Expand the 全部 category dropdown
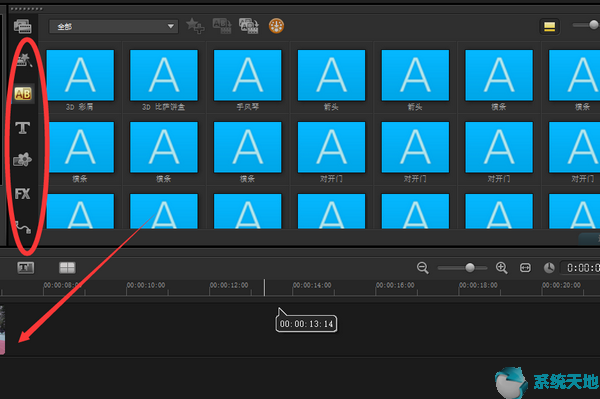Screen dimensions: 600x399 pos(113,26)
